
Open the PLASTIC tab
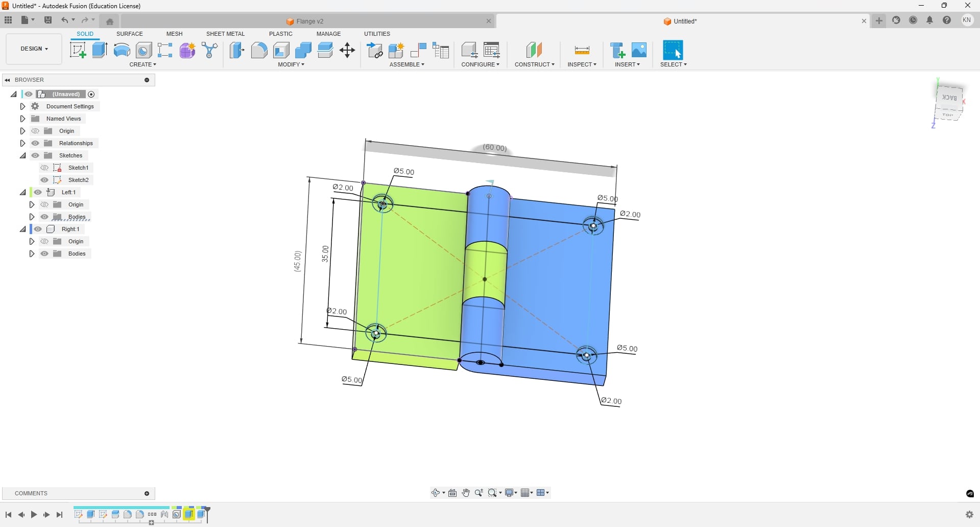pos(281,34)
